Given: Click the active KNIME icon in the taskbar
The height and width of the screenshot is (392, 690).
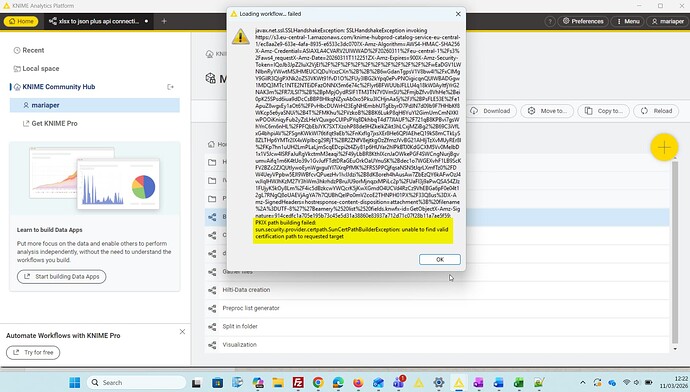Looking at the screenshot, I should point(459,383).
